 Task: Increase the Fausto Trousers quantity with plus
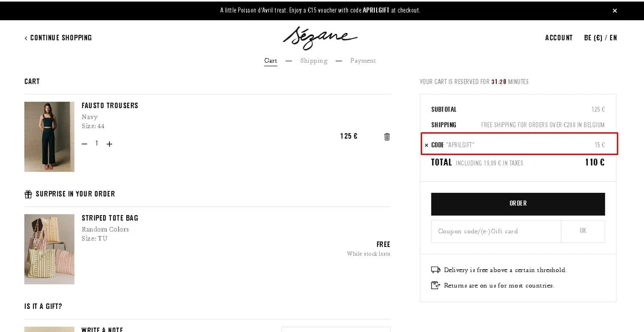click(109, 144)
